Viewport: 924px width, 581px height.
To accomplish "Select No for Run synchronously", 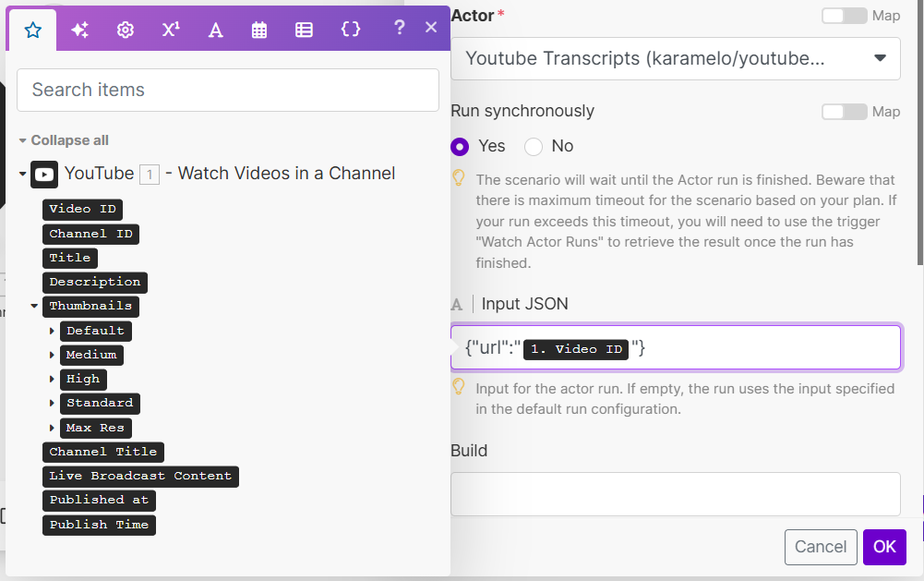I will [534, 146].
